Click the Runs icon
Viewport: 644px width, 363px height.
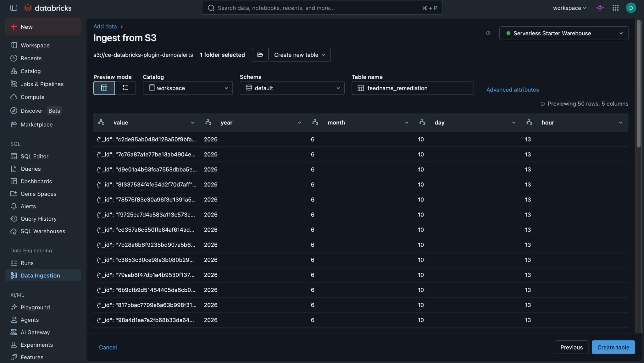(14, 263)
